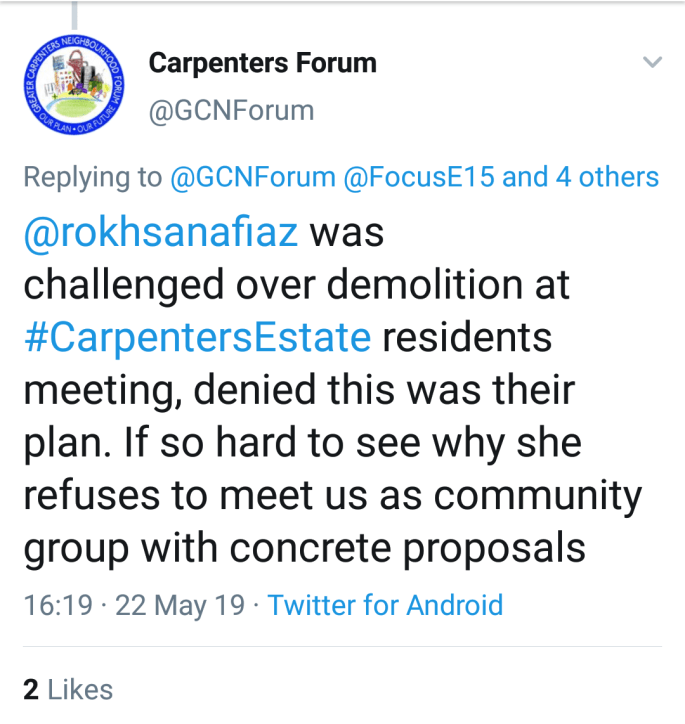View the 2 Likes list

pyautogui.click(x=68, y=689)
